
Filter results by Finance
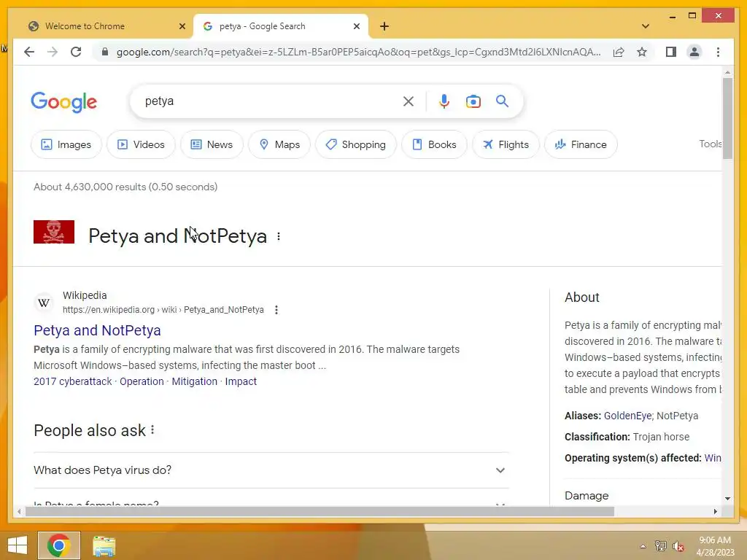tap(581, 144)
